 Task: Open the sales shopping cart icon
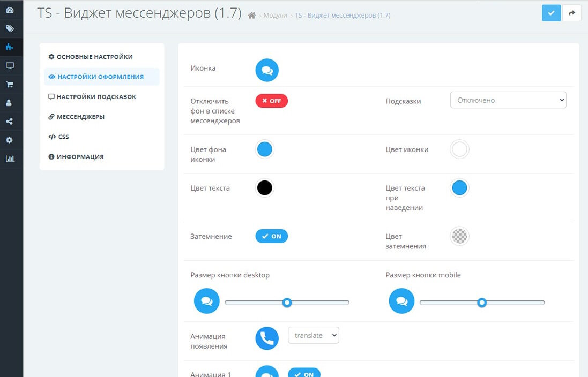coord(10,85)
